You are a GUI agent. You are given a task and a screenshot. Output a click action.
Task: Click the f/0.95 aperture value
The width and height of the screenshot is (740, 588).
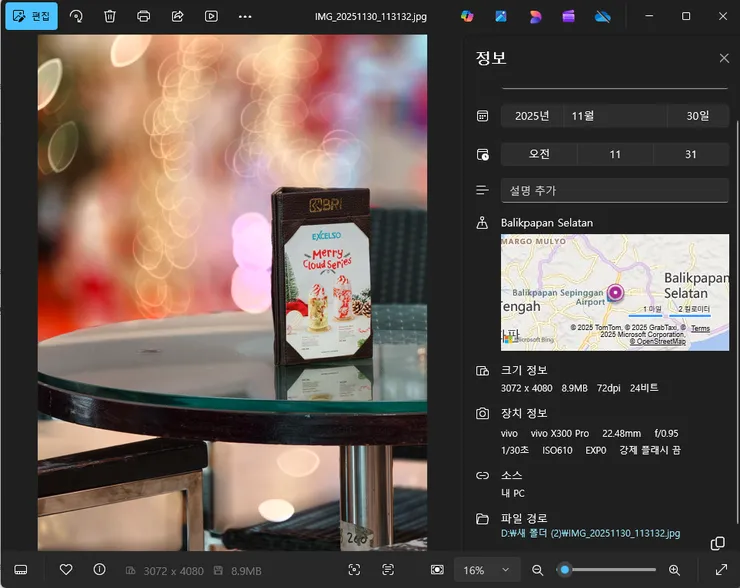click(666, 433)
